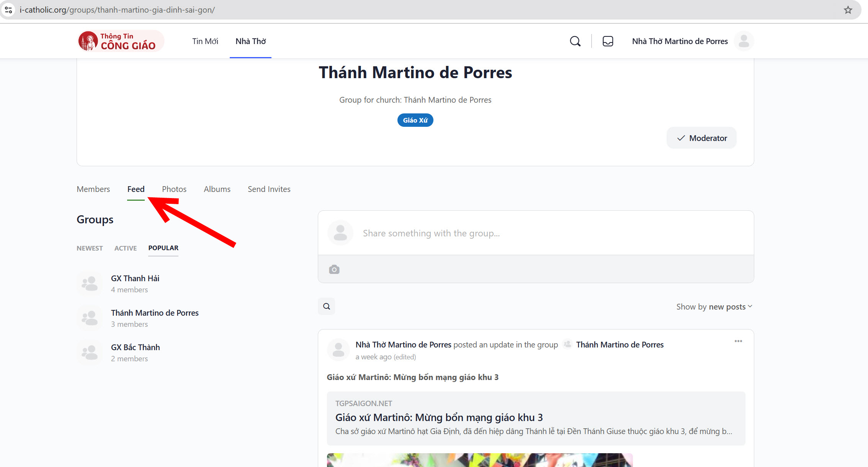
Task: Click the camera icon to attach a photo
Action: pyautogui.click(x=334, y=269)
